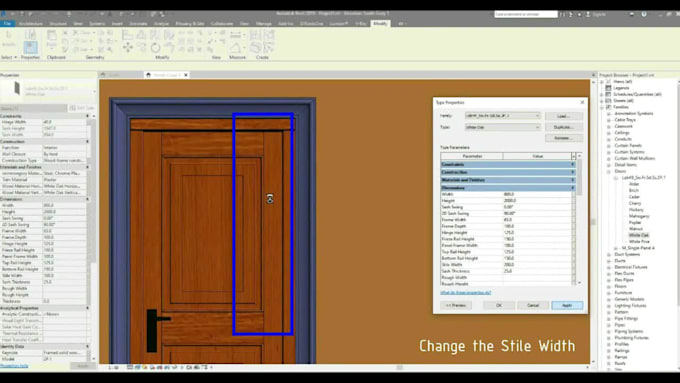Open the Annotate ribbon tab

point(138,23)
